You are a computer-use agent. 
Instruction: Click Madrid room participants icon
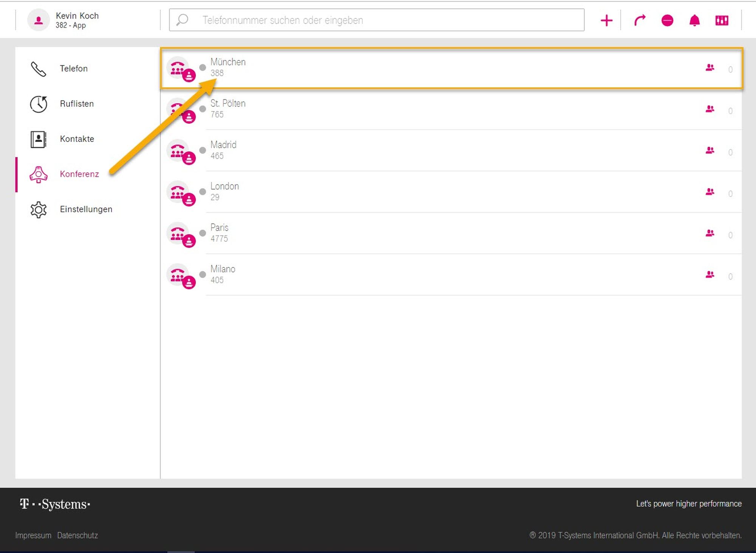click(x=710, y=151)
